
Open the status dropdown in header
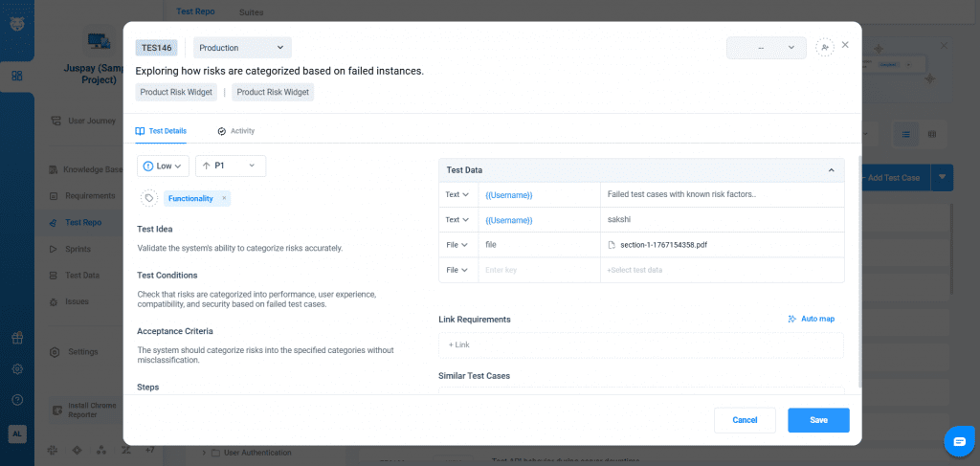(x=766, y=47)
